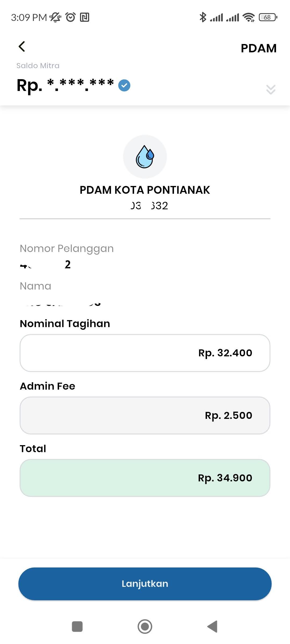
Task: Tap the Android back triangle button
Action: click(x=212, y=627)
